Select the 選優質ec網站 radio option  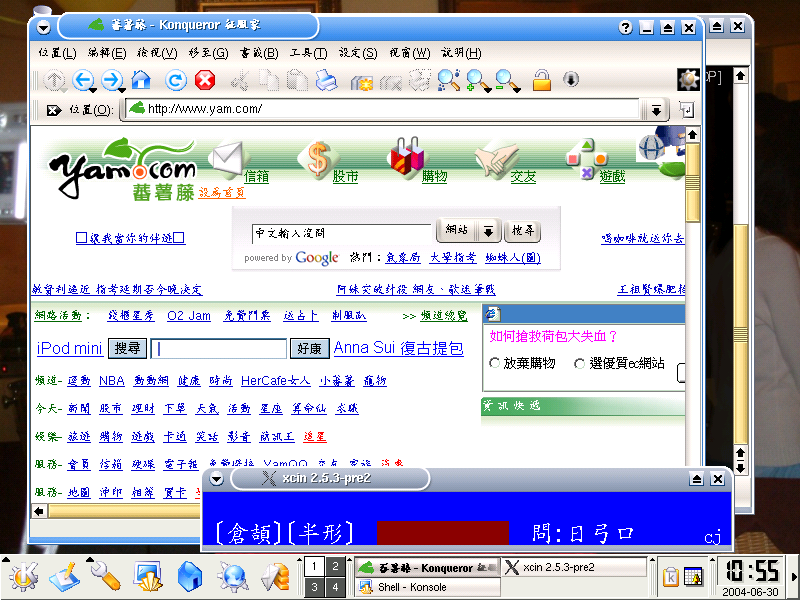[580, 363]
